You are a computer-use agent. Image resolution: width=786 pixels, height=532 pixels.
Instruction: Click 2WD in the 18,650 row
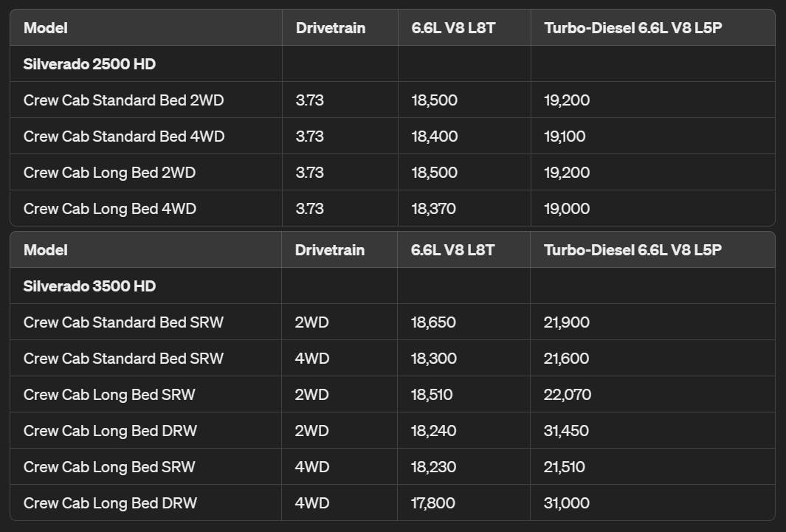click(311, 322)
